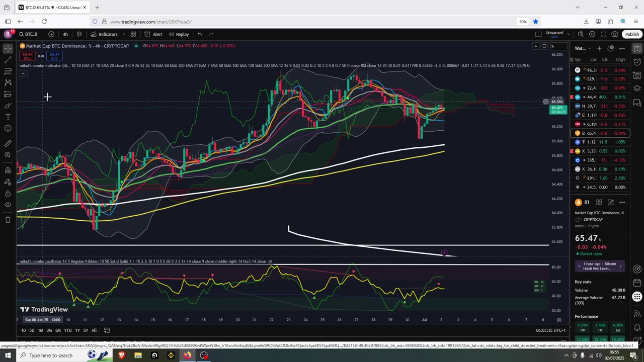Select the YTD date range tab
Image resolution: width=644 pixels, height=362 pixels.
tap(68, 330)
